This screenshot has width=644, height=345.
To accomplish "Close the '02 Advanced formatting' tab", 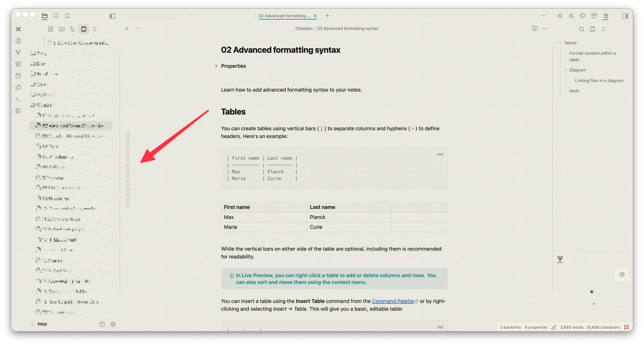I will [315, 16].
